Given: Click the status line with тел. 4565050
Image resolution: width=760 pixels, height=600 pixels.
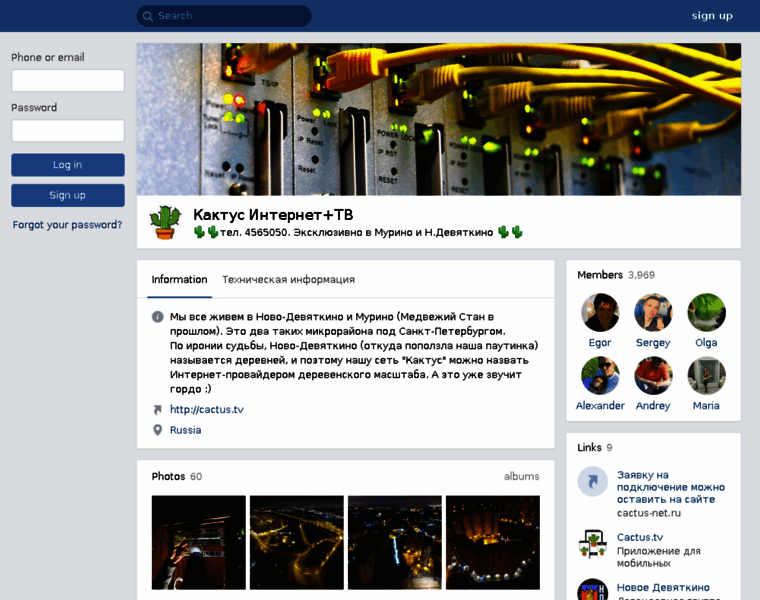Looking at the screenshot, I should [358, 233].
